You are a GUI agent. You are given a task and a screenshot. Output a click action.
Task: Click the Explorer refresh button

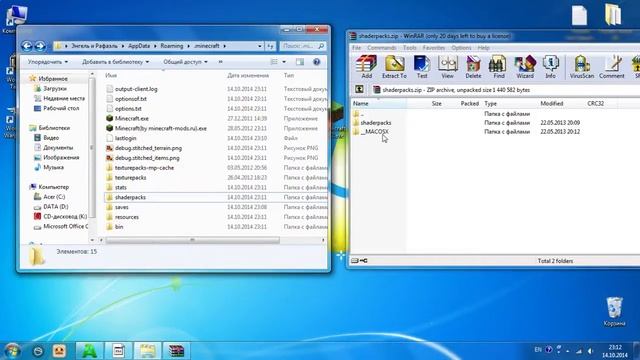(270, 46)
